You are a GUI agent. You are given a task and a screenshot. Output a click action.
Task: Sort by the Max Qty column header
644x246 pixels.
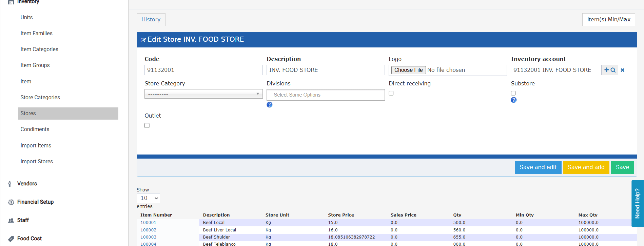click(x=588, y=215)
